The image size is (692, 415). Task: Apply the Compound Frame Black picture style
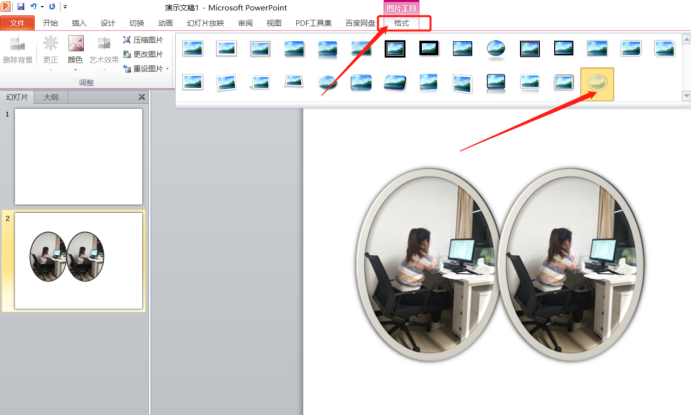point(530,49)
